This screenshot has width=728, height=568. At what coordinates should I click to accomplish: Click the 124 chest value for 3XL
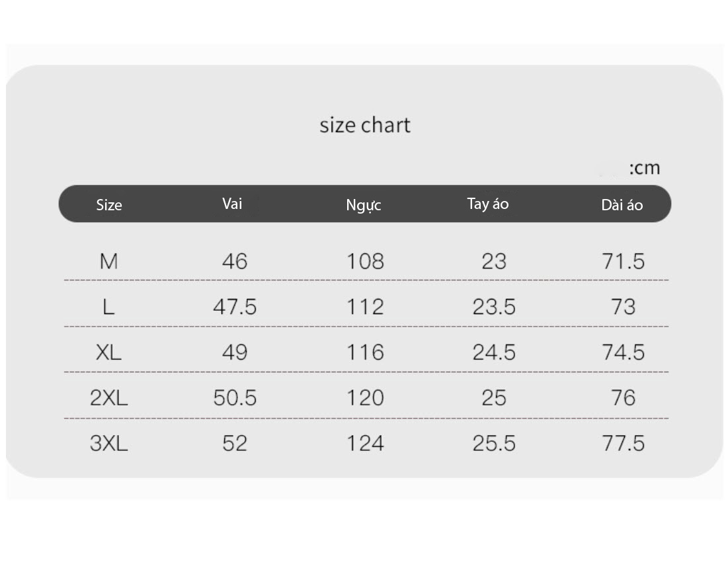[366, 444]
